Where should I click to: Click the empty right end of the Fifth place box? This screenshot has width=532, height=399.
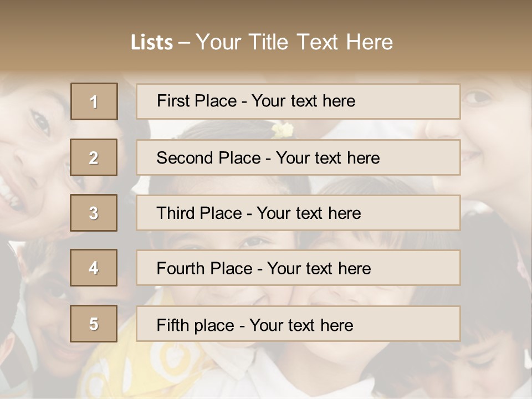pos(421,324)
